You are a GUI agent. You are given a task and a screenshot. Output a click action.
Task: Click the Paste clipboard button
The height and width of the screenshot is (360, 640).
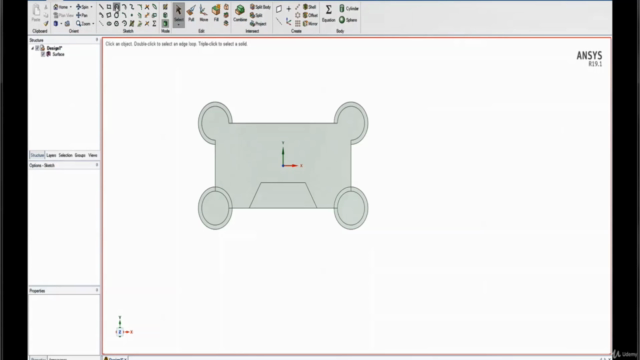click(x=36, y=13)
